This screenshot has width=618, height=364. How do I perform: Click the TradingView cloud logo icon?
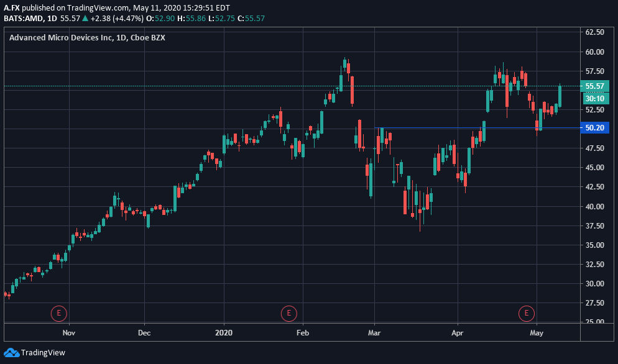11,353
